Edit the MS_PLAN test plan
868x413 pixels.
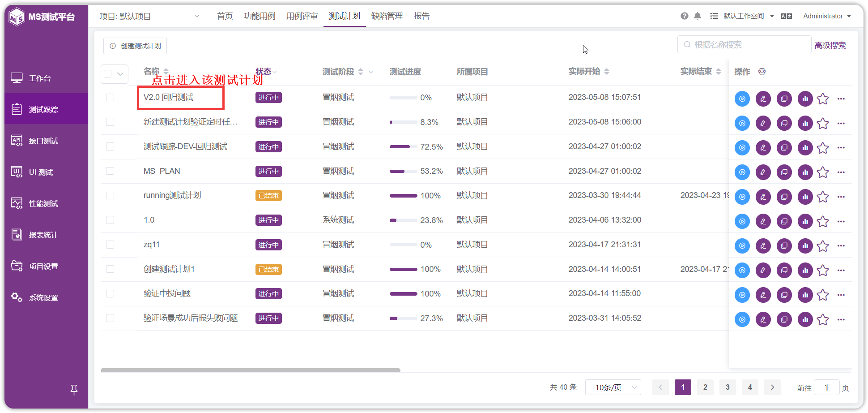pyautogui.click(x=763, y=172)
